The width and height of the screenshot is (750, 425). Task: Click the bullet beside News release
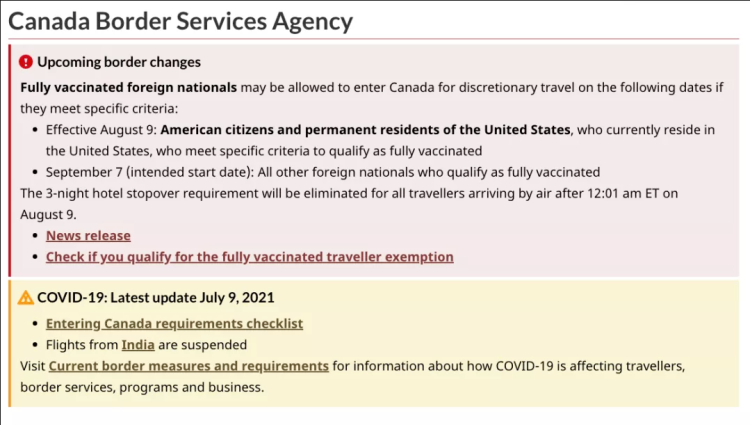tap(35, 236)
